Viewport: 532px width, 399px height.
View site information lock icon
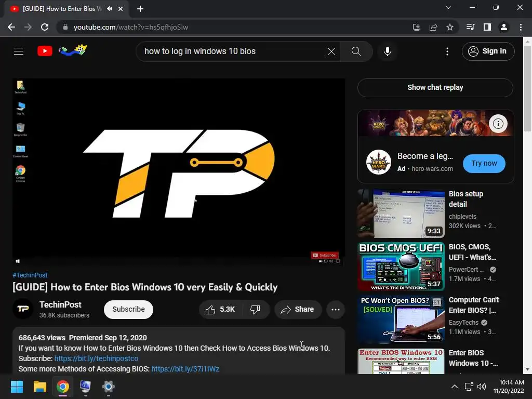tap(65, 27)
